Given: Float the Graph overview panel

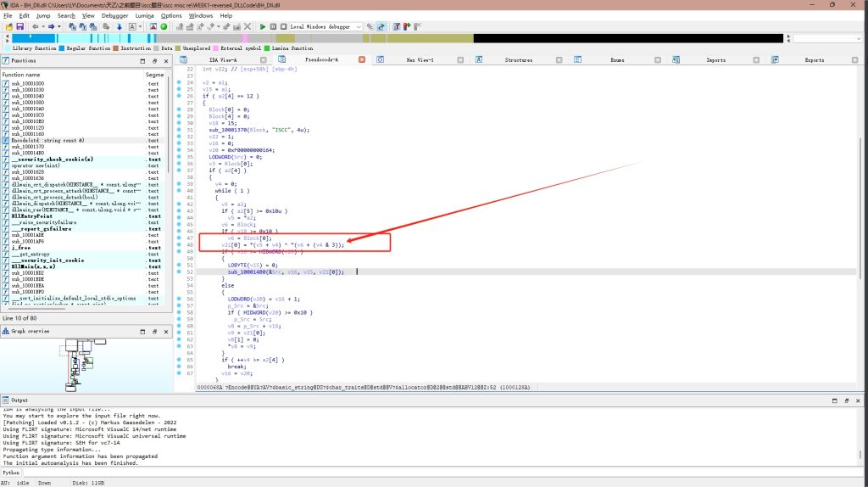Looking at the screenshot, I should coord(154,332).
